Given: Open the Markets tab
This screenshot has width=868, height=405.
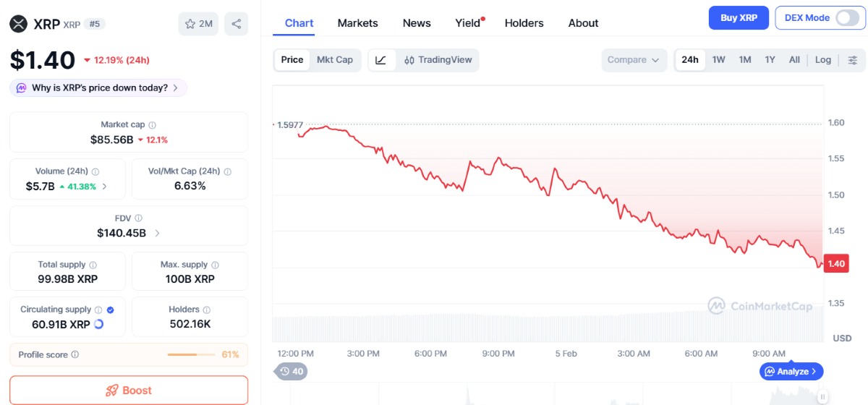Looking at the screenshot, I should pyautogui.click(x=357, y=23).
